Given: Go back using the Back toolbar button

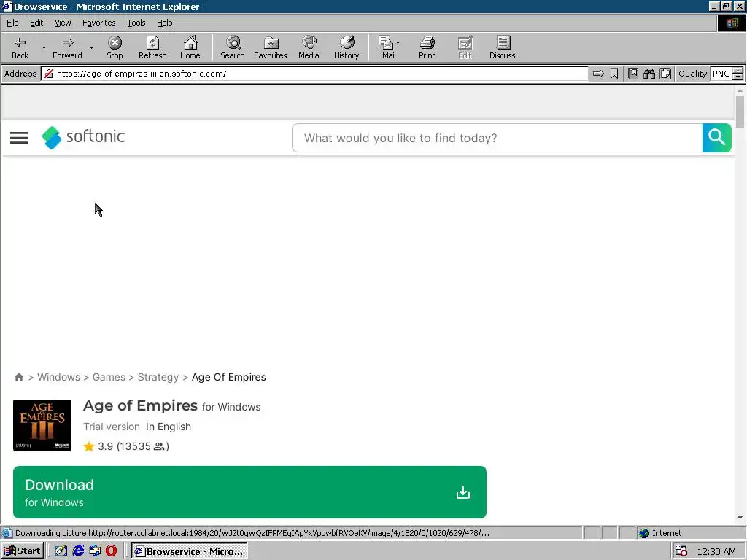Looking at the screenshot, I should [20, 47].
